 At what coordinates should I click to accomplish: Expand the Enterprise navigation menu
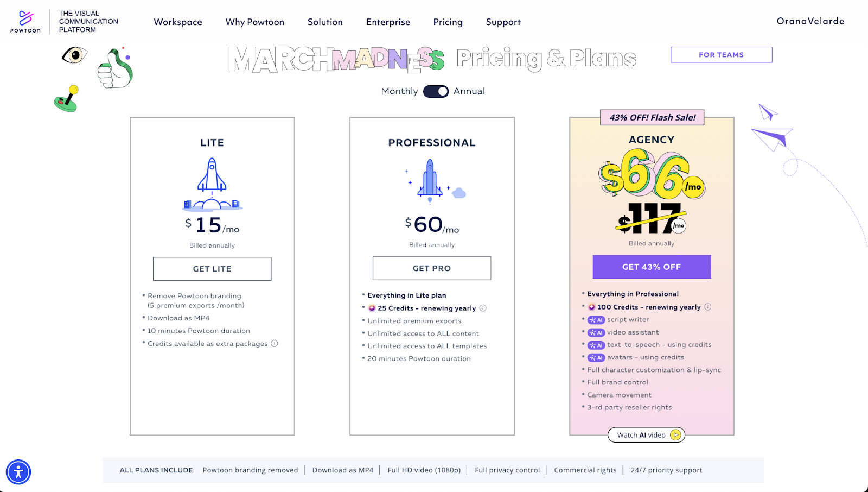click(388, 22)
